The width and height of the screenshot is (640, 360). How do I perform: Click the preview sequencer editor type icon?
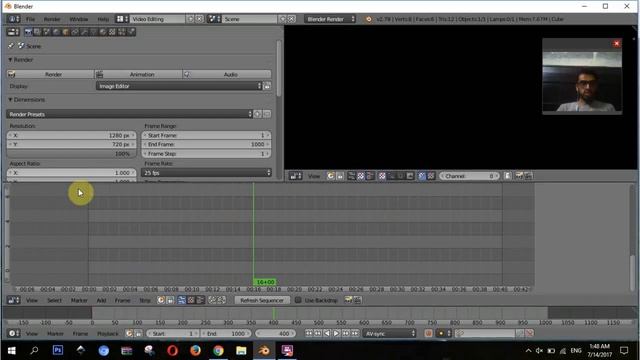pos(296,176)
